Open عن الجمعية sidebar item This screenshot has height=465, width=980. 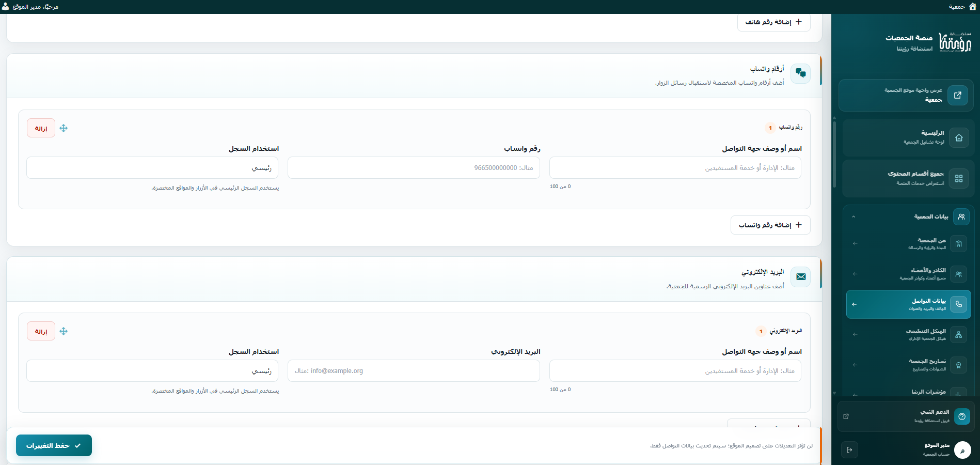908,243
